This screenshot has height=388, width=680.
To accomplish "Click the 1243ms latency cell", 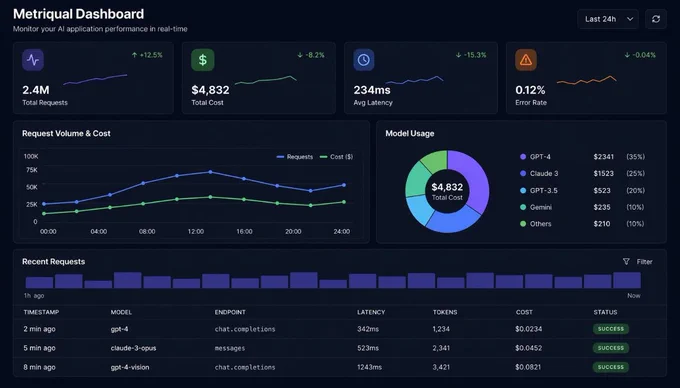I will tap(369, 367).
